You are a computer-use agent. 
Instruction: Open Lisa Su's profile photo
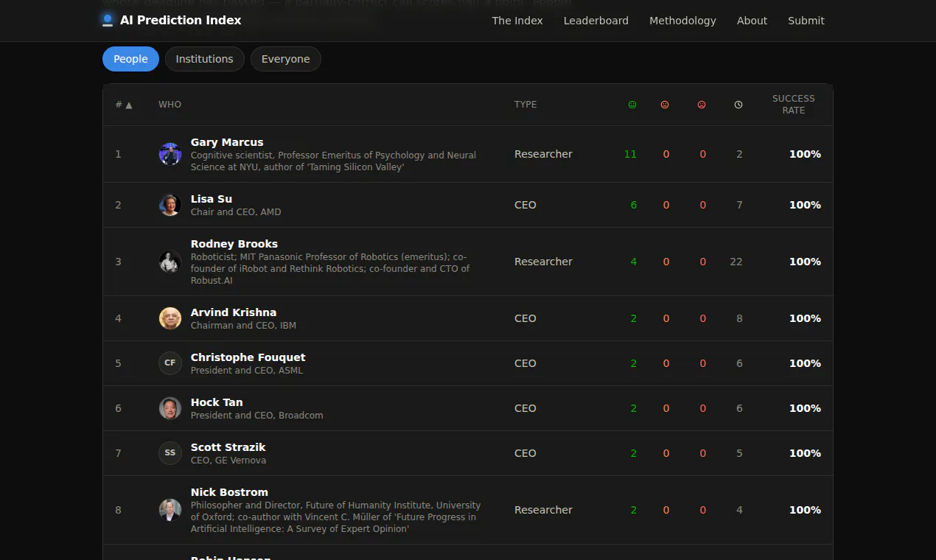click(x=170, y=205)
